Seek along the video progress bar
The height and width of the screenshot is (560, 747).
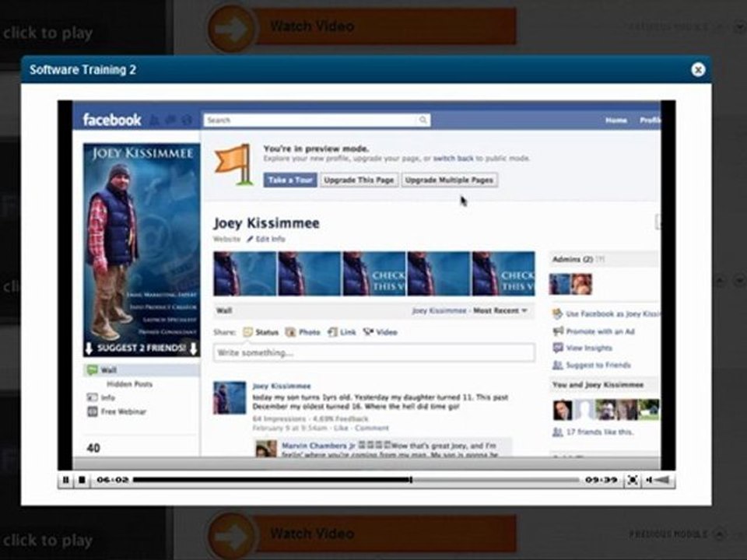[x=356, y=480]
